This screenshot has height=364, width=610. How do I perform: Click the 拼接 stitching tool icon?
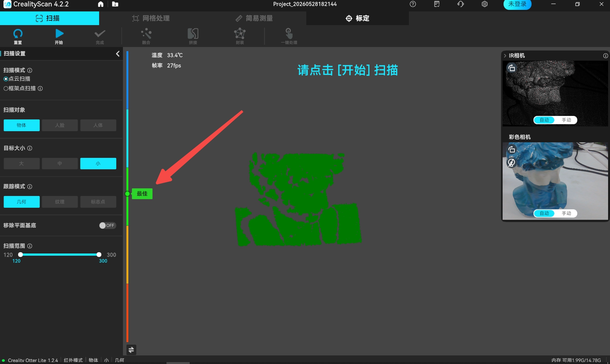[193, 36]
